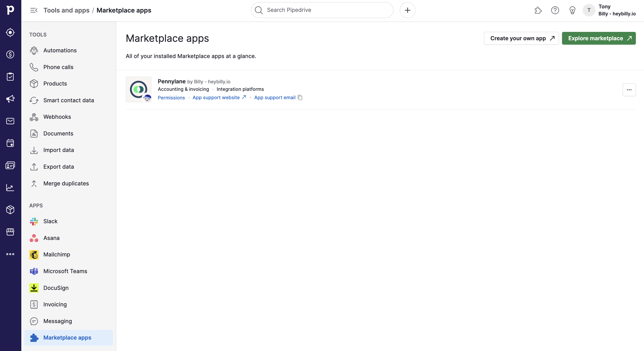Click the Pipedrive logo icon
Screen dimensions: 644x351
point(10,10)
